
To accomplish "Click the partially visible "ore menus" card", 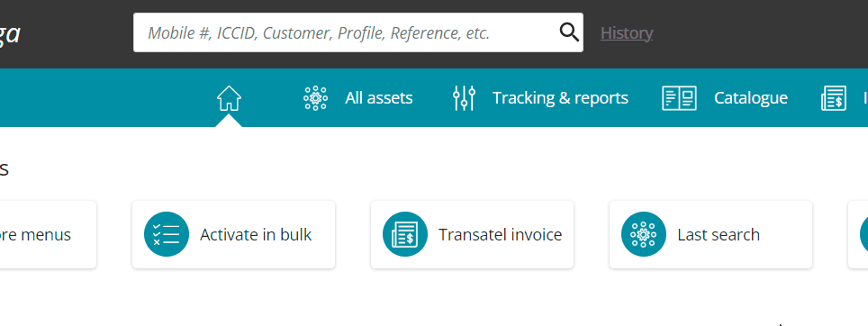I will [48, 235].
